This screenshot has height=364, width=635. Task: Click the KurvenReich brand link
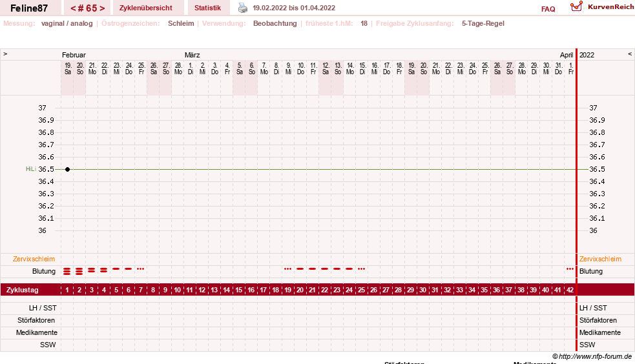click(x=610, y=7)
